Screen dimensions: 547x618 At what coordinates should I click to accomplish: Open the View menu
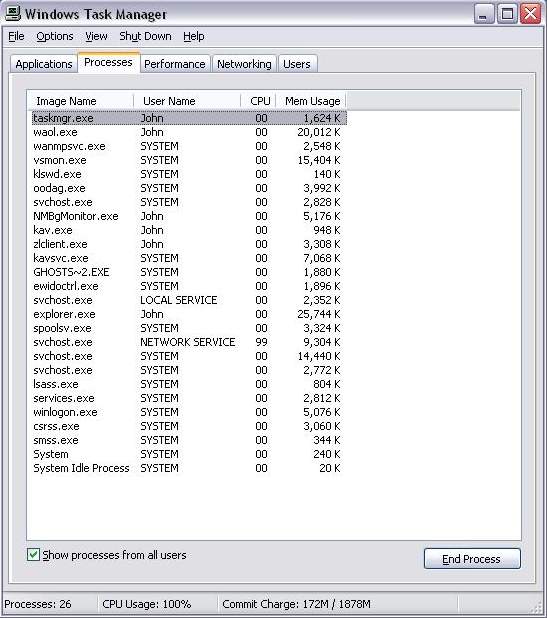pos(96,36)
